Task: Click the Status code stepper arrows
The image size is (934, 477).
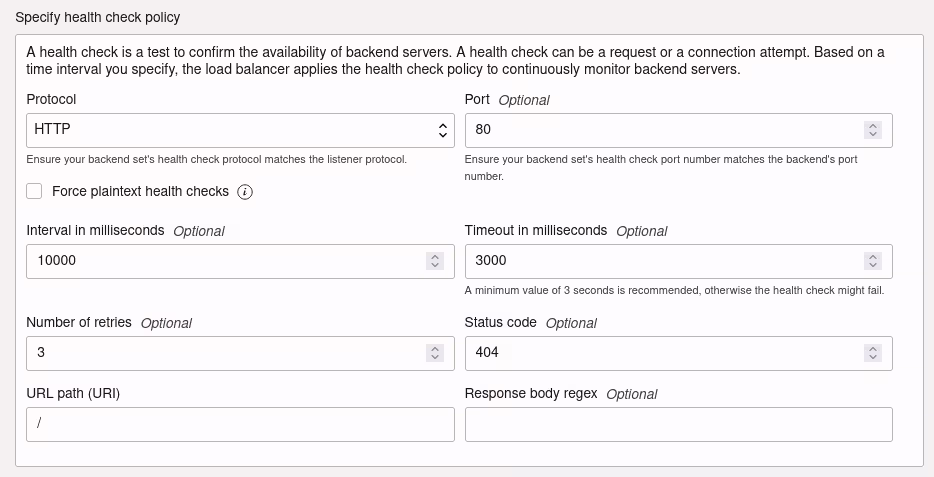Action: click(x=873, y=353)
